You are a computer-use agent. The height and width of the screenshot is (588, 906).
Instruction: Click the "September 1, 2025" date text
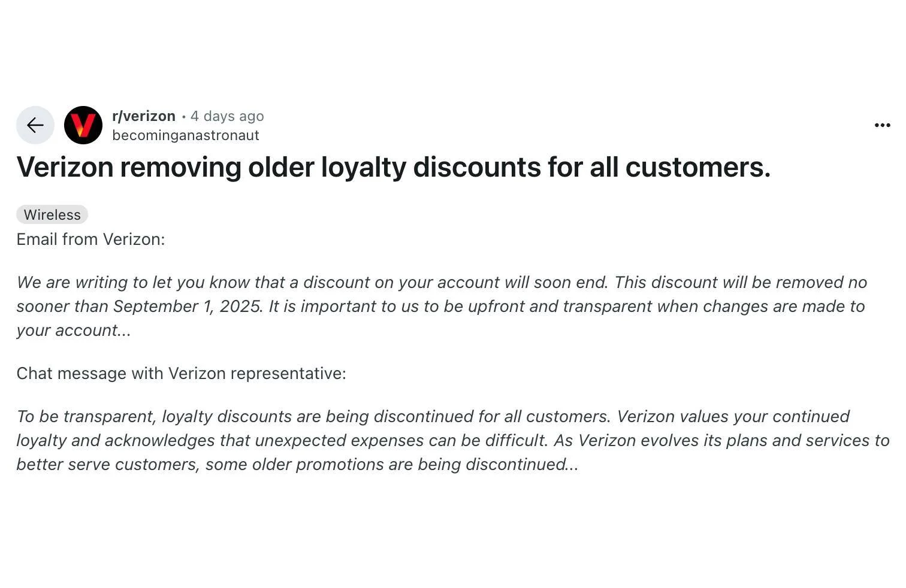(187, 307)
